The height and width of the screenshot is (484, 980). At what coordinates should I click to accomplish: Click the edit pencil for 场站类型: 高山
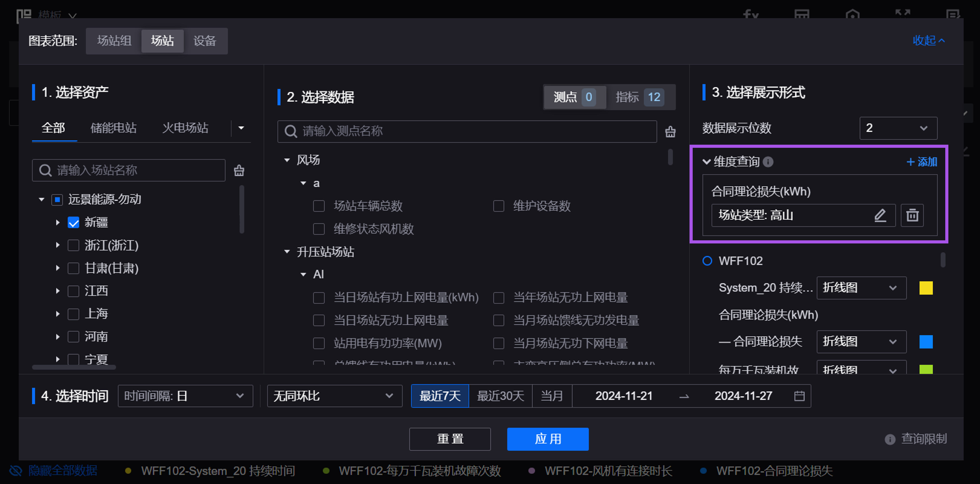coord(880,215)
